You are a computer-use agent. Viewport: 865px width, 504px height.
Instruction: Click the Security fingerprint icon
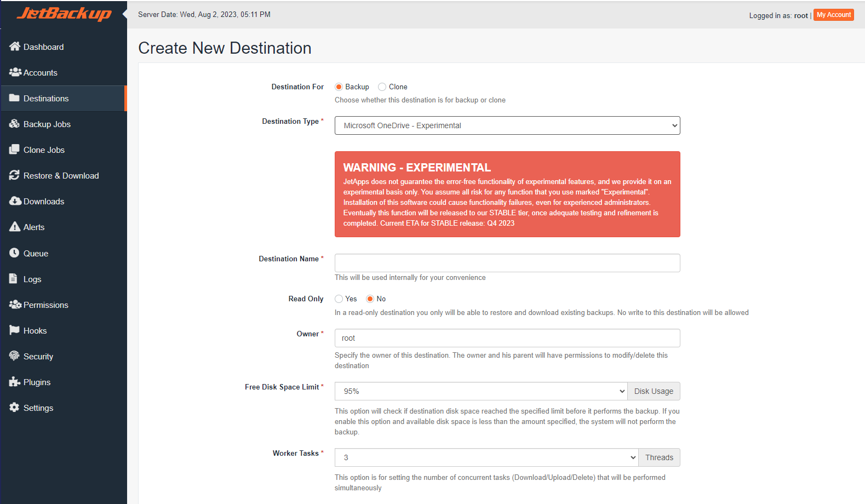coord(14,356)
